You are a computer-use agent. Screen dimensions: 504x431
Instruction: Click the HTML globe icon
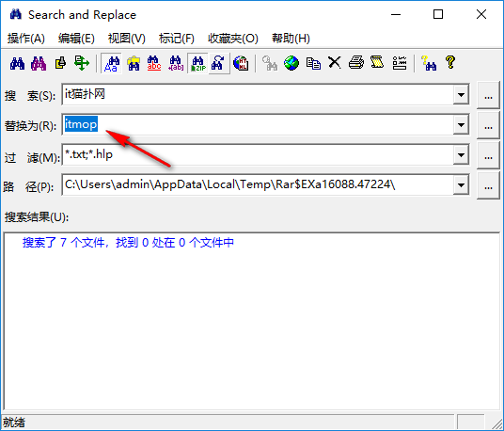point(241,63)
